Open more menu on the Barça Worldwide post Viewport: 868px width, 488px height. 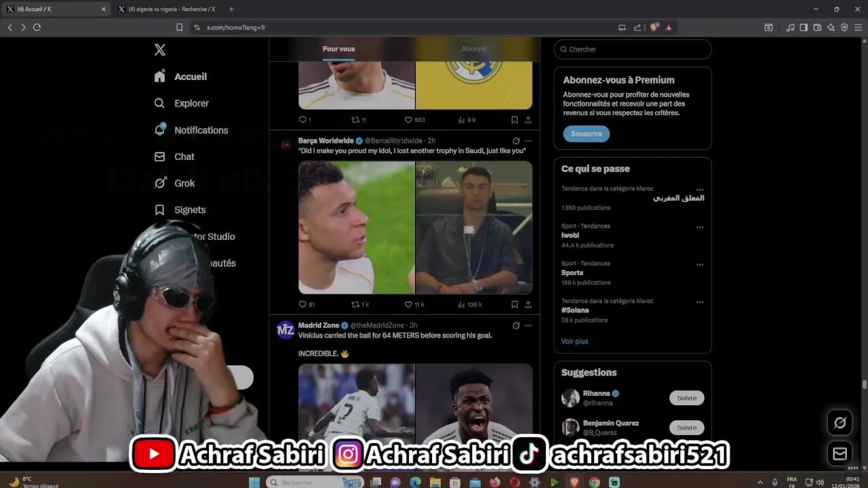point(528,141)
